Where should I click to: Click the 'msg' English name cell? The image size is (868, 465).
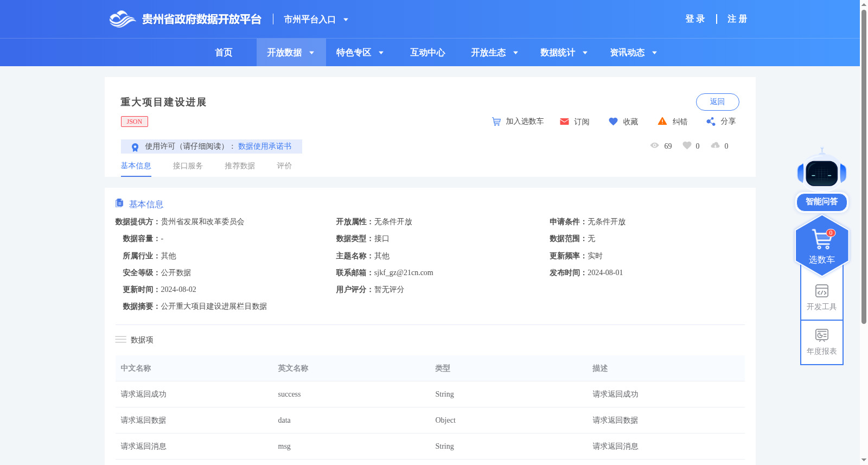click(x=284, y=447)
